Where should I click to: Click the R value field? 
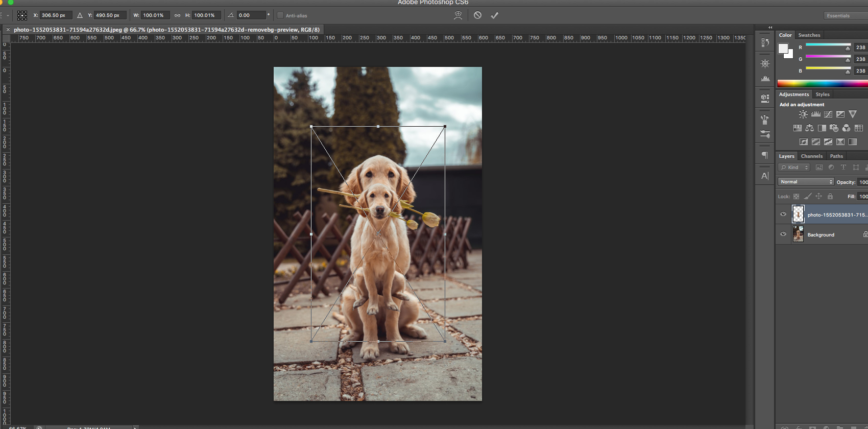click(861, 47)
